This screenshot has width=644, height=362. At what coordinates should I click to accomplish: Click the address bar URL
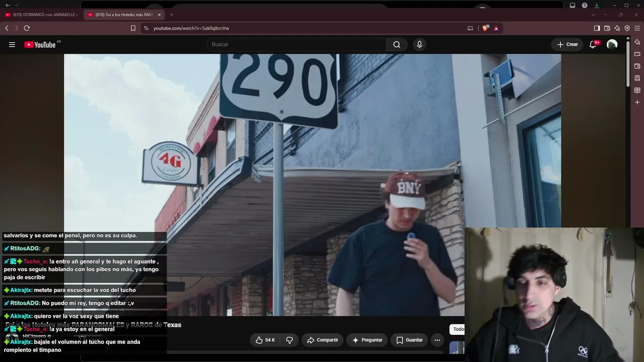click(191, 28)
